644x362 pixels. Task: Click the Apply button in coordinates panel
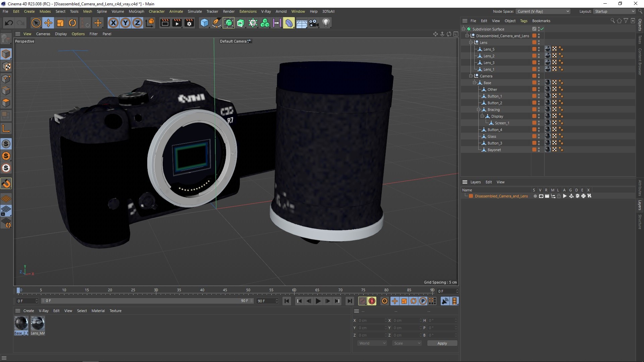tap(442, 343)
